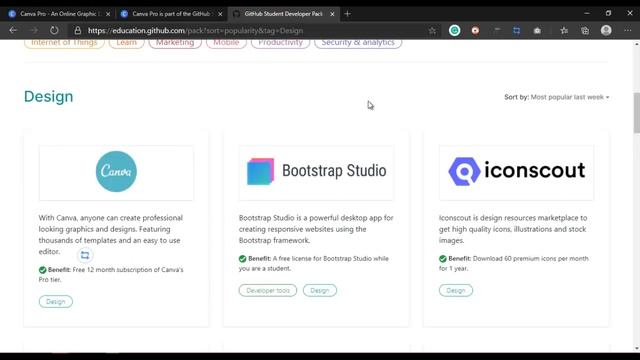Click the Bootstrap Studio description text
This screenshot has height=360, width=640.
click(316, 229)
